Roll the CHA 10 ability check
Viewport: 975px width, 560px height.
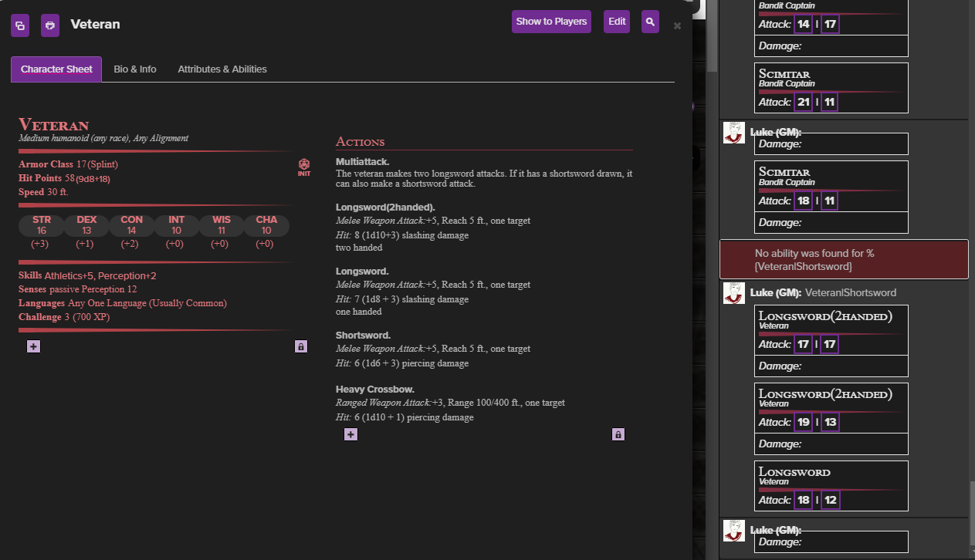(266, 225)
